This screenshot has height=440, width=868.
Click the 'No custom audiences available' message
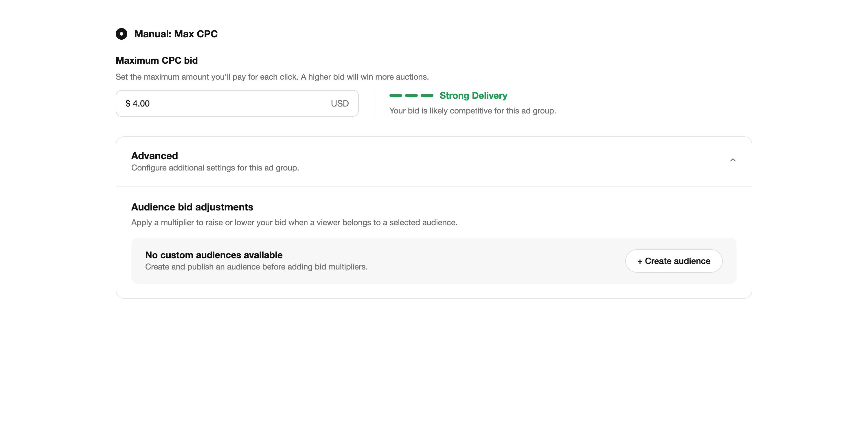click(x=214, y=255)
